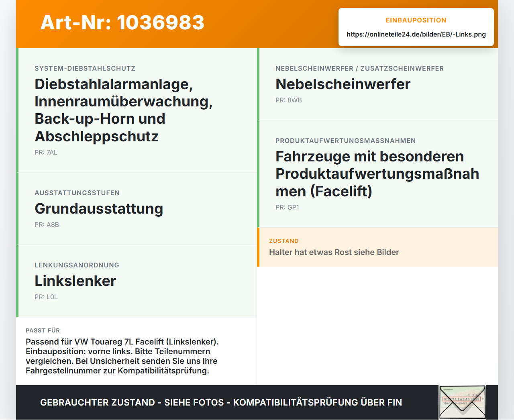Viewport: 514px width, 420px height.
Task: Select the orange ZUSTAND label
Action: pos(284,241)
